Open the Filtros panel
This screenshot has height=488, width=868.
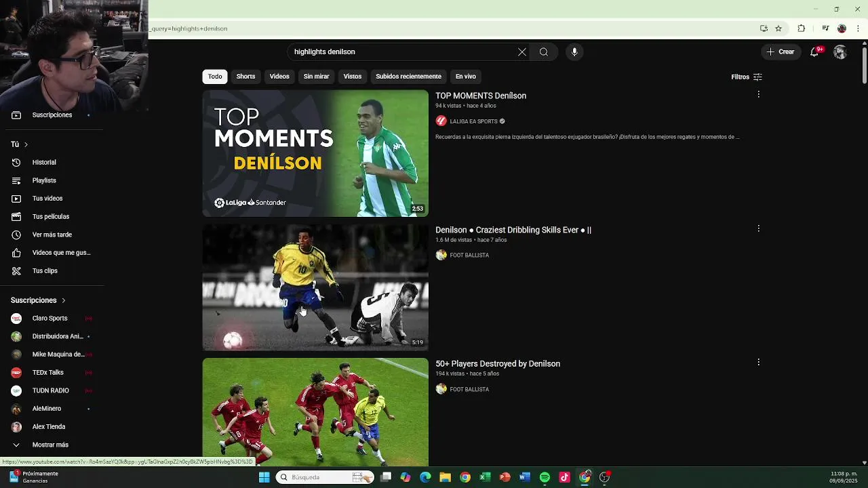tap(747, 77)
